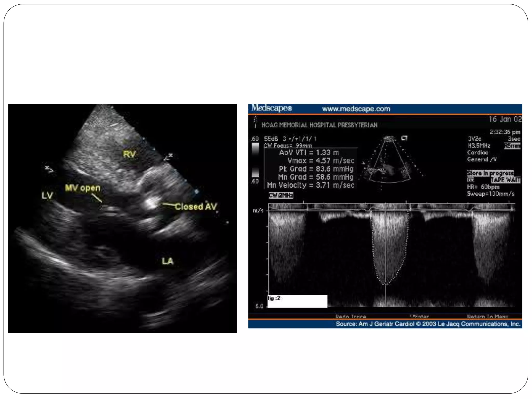Screen dimensions: 532x399
Task: Select the Redo Trace menu option
Action: (351, 316)
